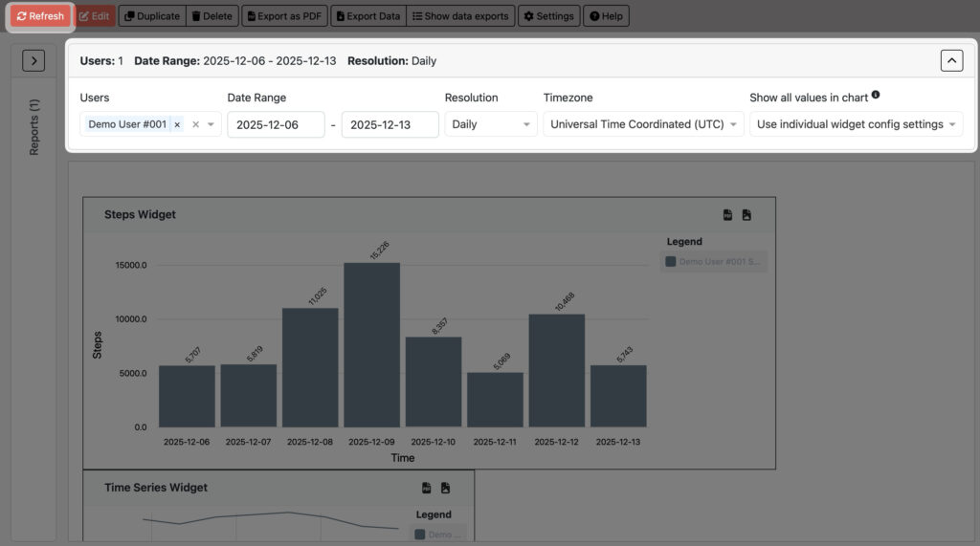Viewport: 980px width, 546px height.
Task: Open Settings from the toolbar
Action: [548, 16]
